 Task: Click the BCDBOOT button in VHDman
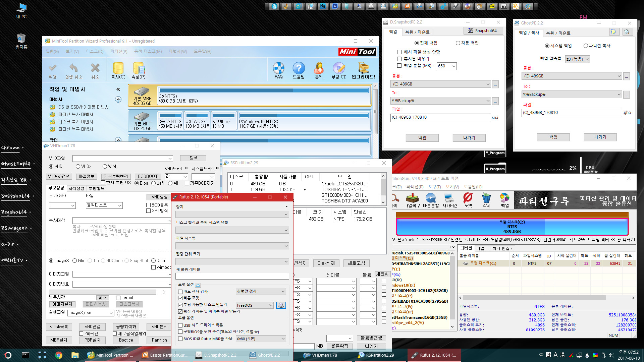point(148,176)
